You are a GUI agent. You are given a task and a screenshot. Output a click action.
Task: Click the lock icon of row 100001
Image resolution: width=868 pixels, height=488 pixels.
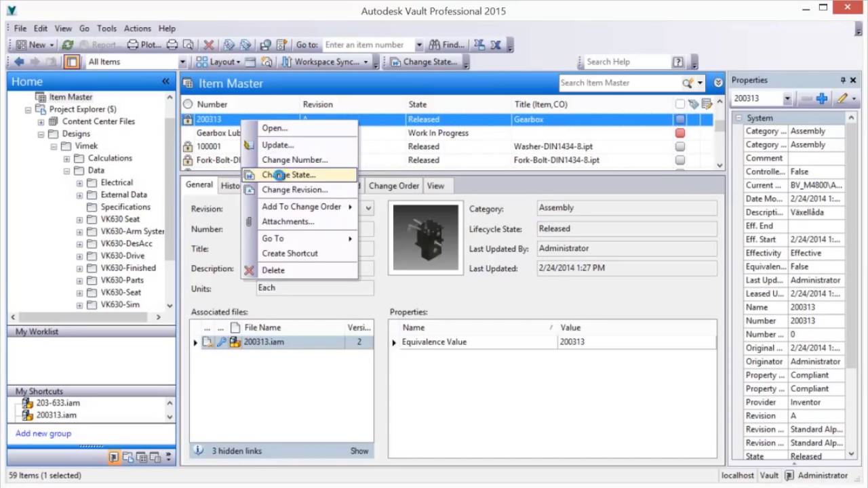pyautogui.click(x=188, y=146)
